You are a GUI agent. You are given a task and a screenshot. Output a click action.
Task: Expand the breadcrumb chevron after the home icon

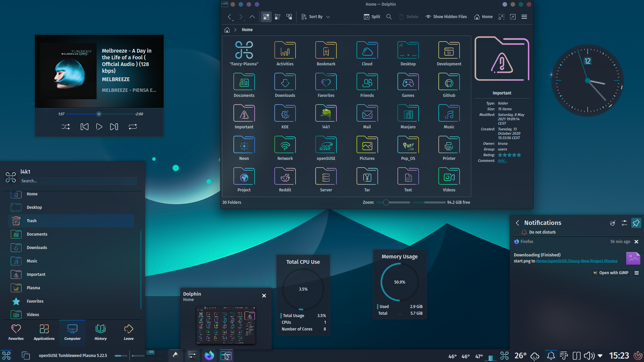click(x=235, y=30)
